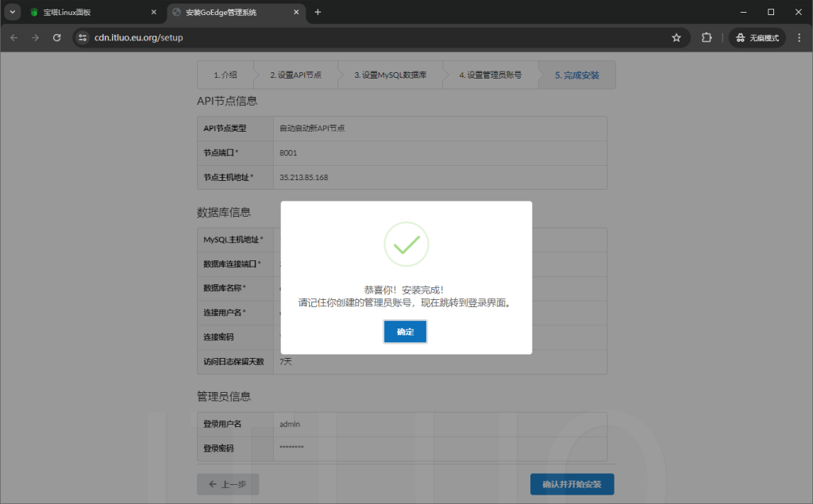Go back using the 上一步 button
The width and height of the screenshot is (813, 504).
coord(228,484)
